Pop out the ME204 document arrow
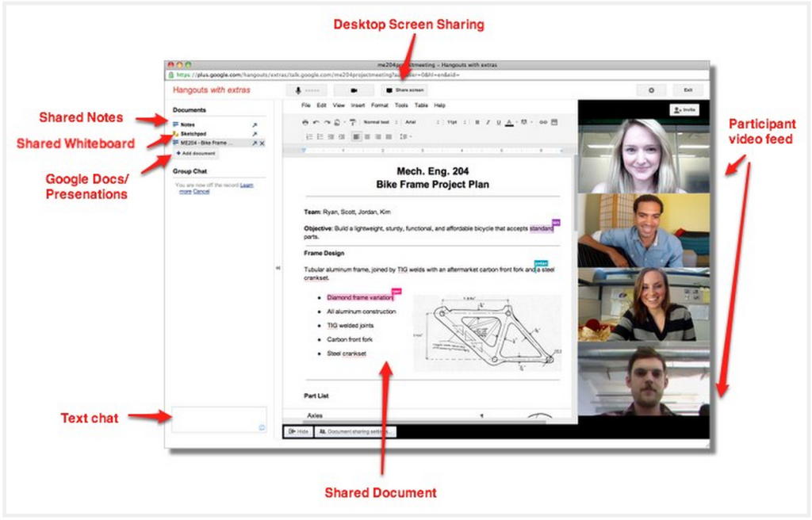The width and height of the screenshot is (812, 520). click(x=255, y=143)
